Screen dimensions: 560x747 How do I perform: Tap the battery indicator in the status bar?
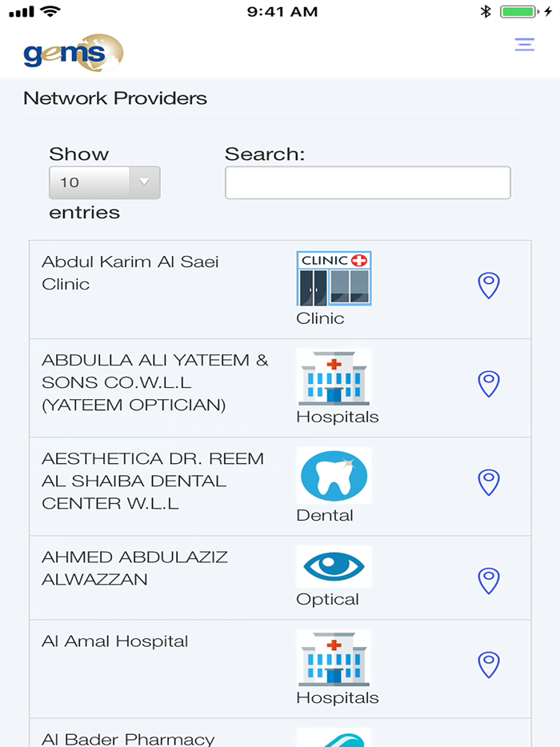[x=520, y=11]
